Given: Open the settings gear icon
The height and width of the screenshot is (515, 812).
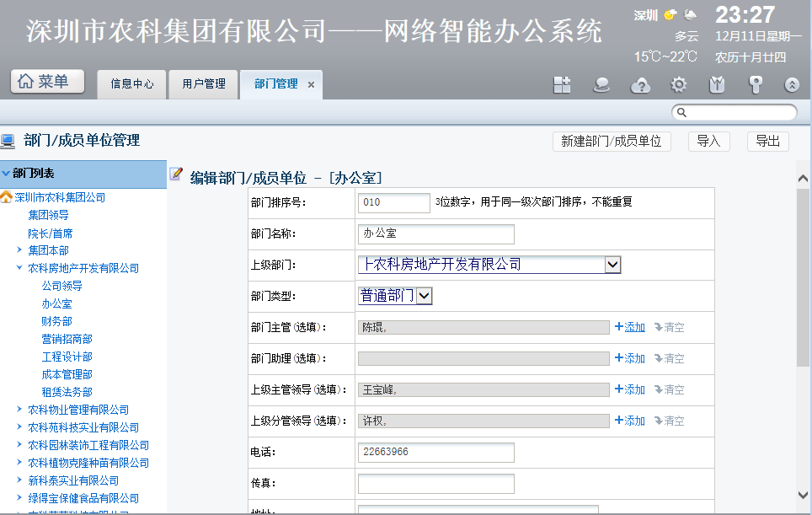Looking at the screenshot, I should pyautogui.click(x=678, y=84).
